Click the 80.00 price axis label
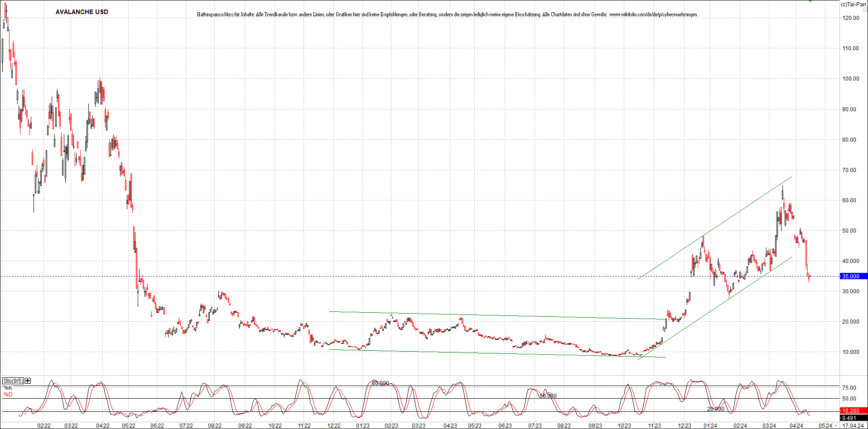 point(849,140)
